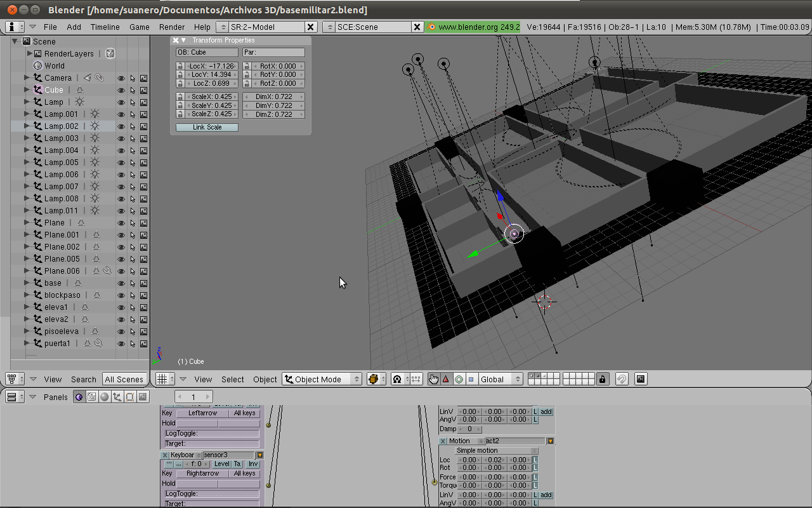The image size is (812, 508).
Task: Open the Object Mode dropdown
Action: (x=322, y=379)
